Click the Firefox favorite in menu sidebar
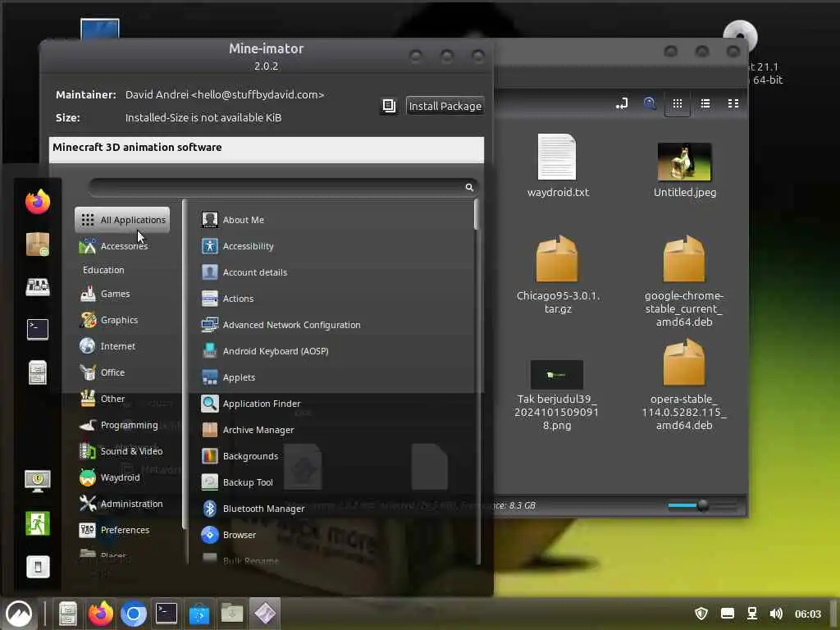 (38, 202)
